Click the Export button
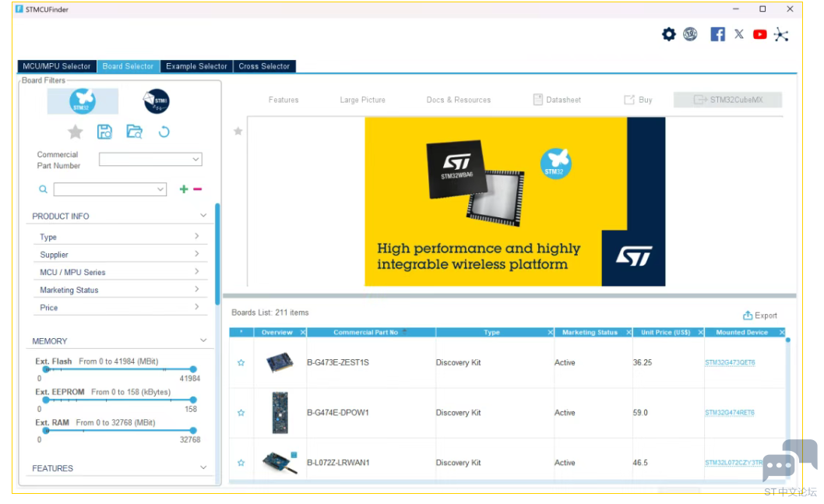The image size is (824, 504). pyautogui.click(x=760, y=315)
